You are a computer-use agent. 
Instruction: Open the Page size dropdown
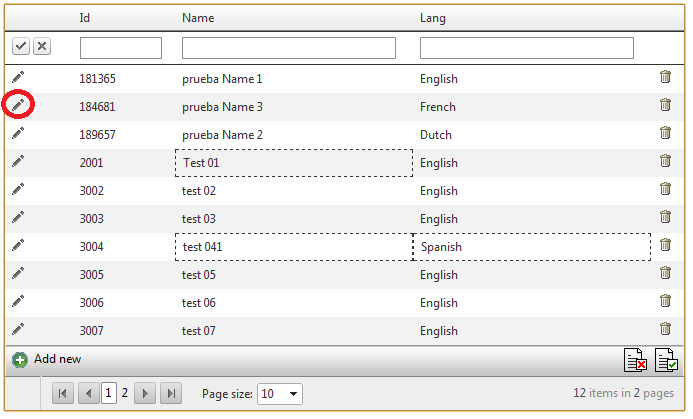(x=281, y=394)
